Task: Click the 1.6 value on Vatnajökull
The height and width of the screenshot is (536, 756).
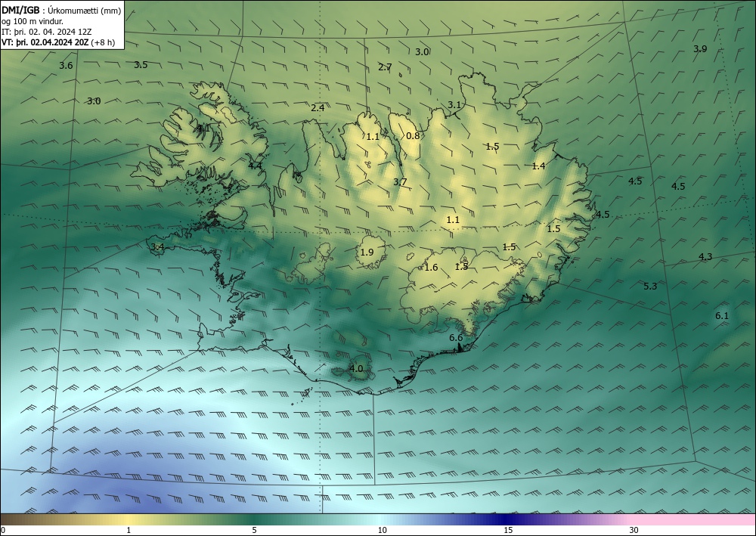Action: click(431, 268)
